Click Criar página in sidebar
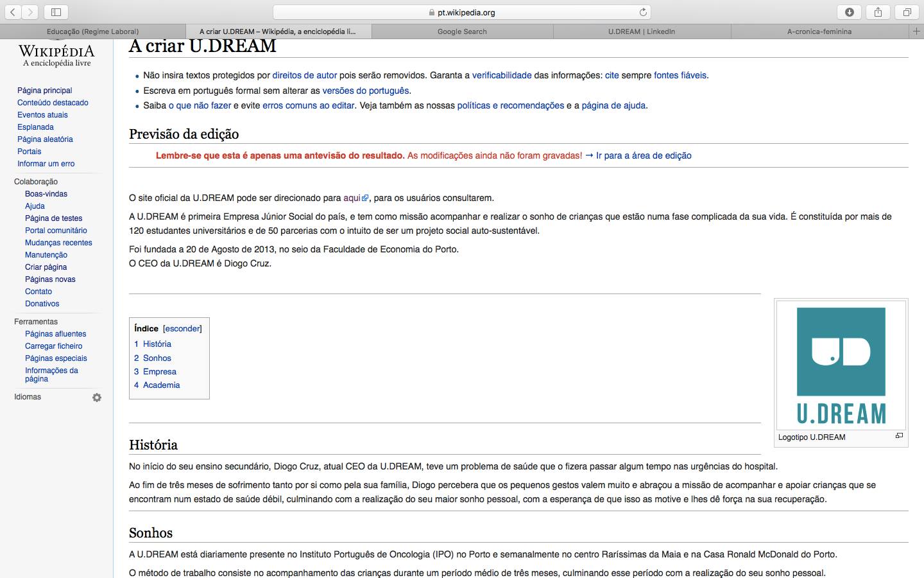This screenshot has height=578, width=924. pyautogui.click(x=46, y=267)
